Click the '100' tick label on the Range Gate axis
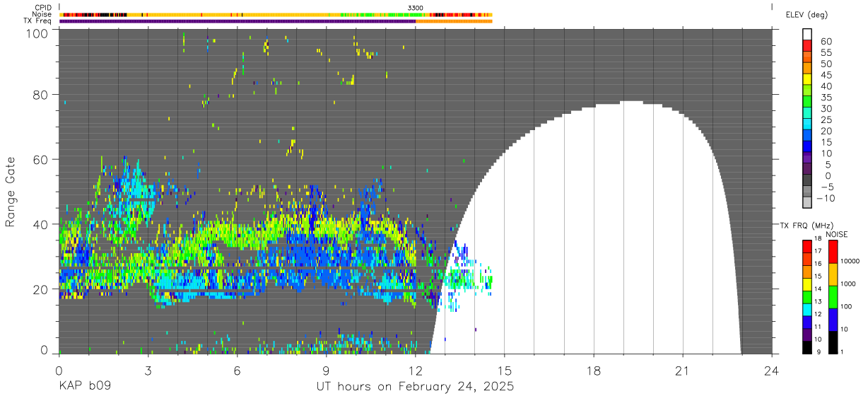Viewport: 868px width, 401px height. [37, 33]
